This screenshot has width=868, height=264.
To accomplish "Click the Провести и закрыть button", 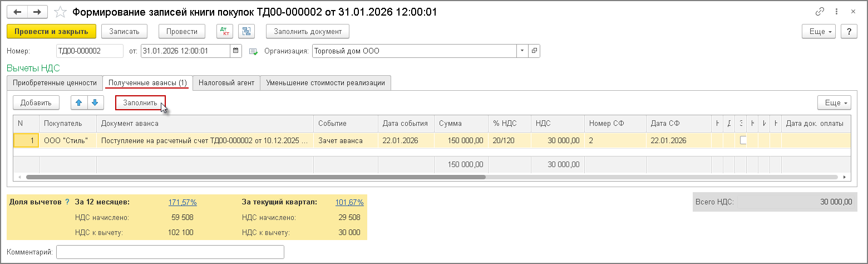I will click(51, 31).
